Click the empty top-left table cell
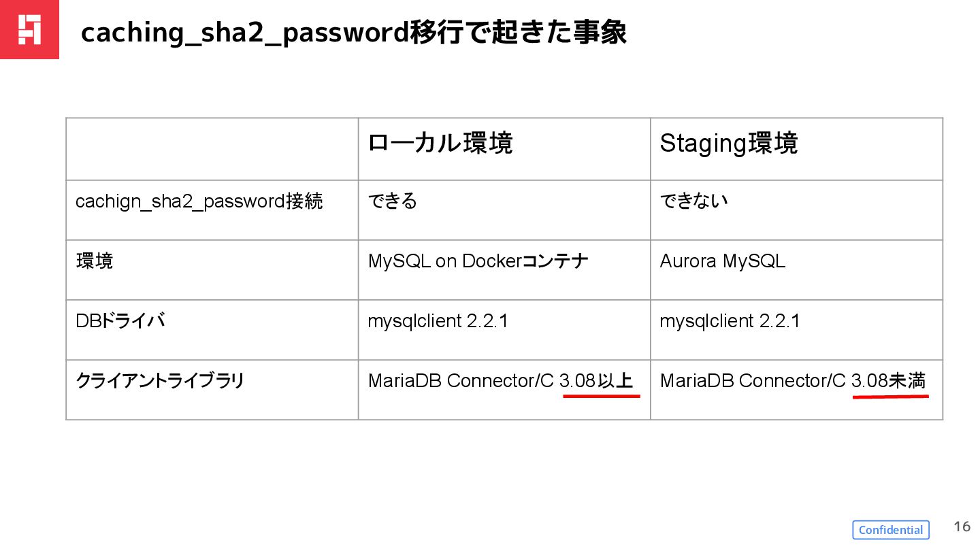 click(x=212, y=149)
